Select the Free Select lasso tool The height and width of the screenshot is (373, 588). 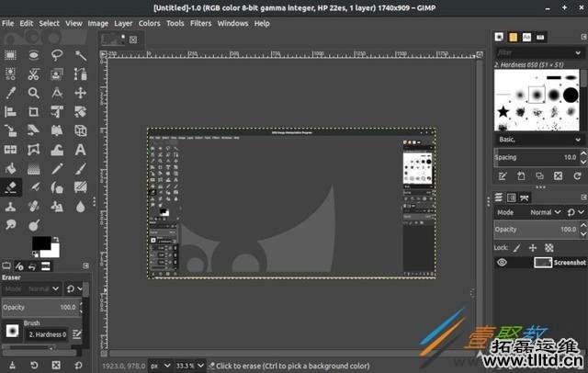(57, 55)
